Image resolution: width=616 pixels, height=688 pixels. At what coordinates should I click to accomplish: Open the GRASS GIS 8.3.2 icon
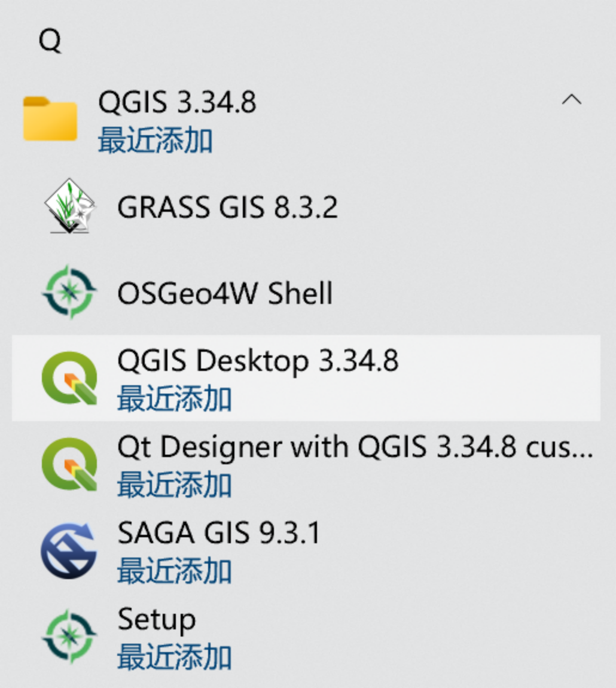[x=69, y=206]
